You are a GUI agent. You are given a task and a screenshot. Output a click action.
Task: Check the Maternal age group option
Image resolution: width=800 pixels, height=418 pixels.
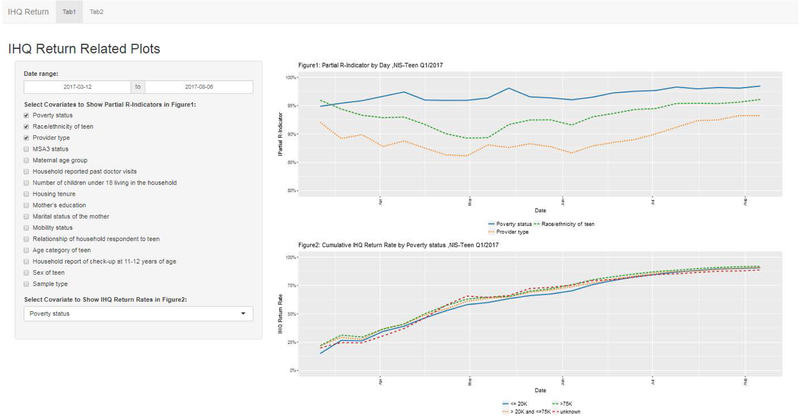(x=26, y=161)
